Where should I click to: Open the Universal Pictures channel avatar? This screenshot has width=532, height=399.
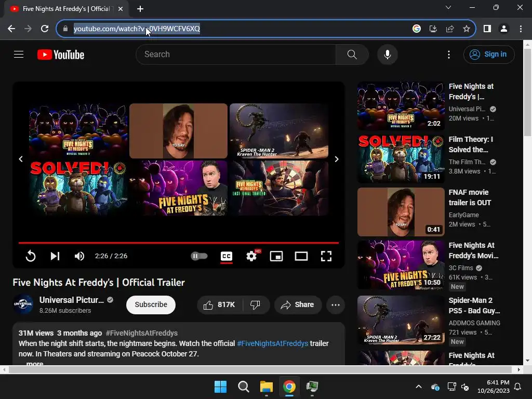[23, 304]
